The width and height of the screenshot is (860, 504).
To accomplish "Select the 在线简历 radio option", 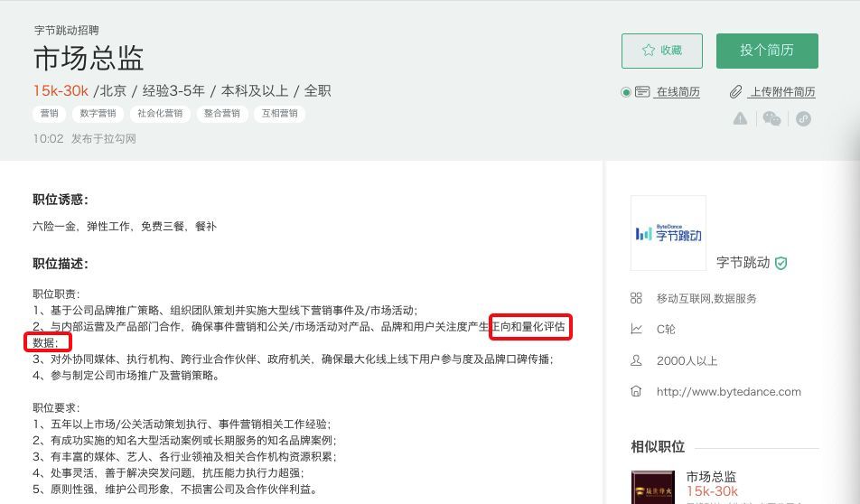I will (x=625, y=92).
